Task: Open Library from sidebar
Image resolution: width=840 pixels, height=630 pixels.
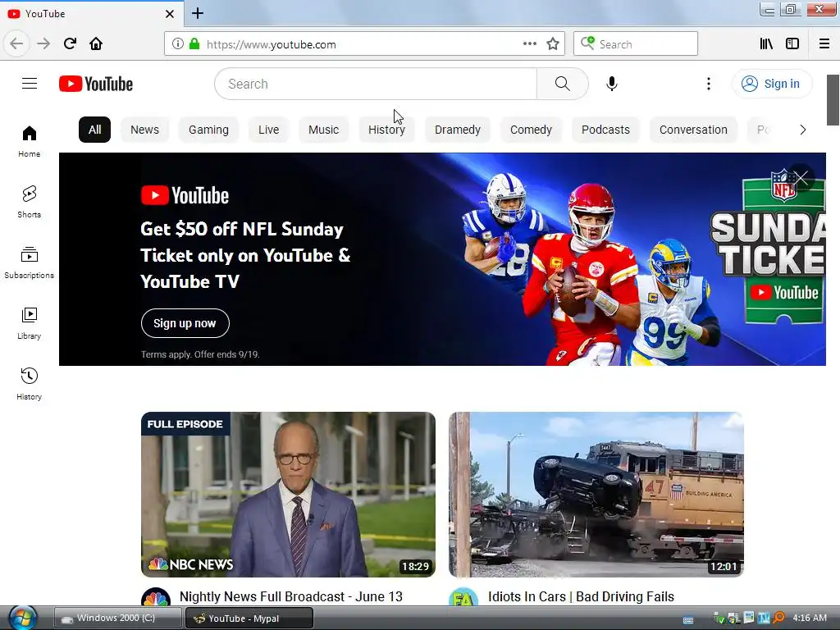Action: pos(30,323)
